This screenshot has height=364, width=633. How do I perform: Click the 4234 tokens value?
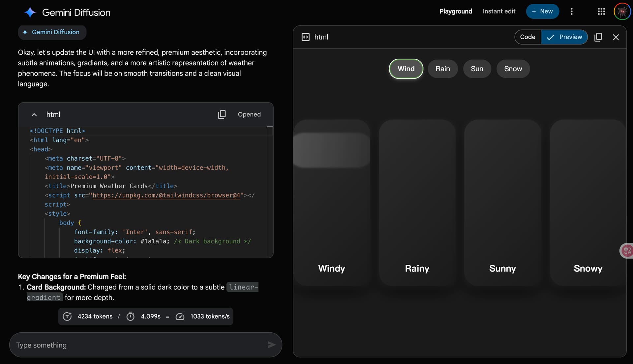[x=95, y=317]
